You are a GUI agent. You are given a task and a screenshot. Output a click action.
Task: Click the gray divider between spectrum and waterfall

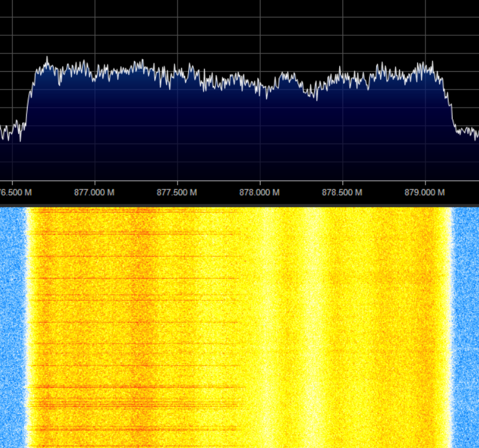239,204
